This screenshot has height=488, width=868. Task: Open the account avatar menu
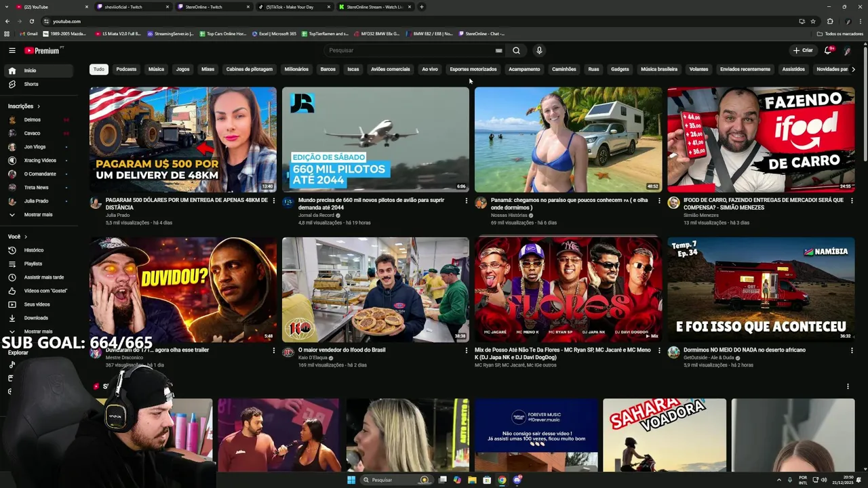tap(848, 50)
